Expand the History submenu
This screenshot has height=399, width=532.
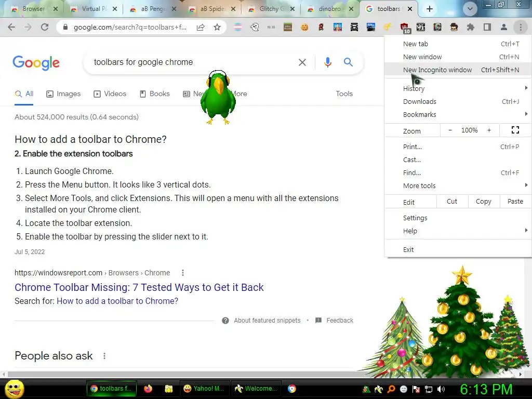click(458, 88)
